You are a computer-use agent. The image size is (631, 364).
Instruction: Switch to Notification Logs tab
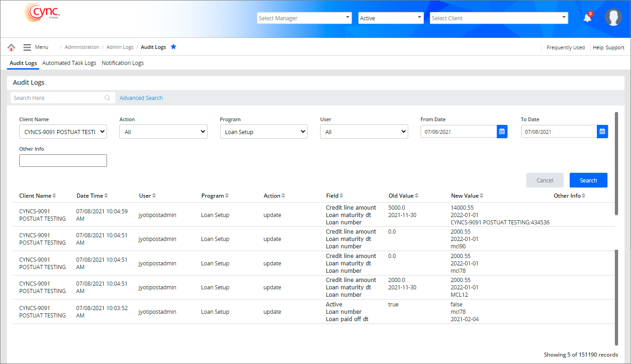point(123,63)
